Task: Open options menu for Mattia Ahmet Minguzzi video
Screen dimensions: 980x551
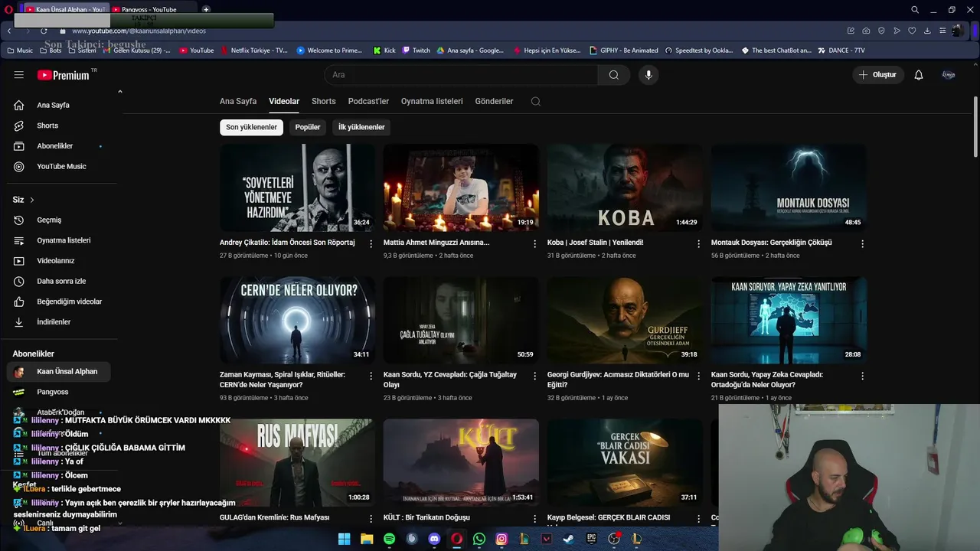Action: 535,243
